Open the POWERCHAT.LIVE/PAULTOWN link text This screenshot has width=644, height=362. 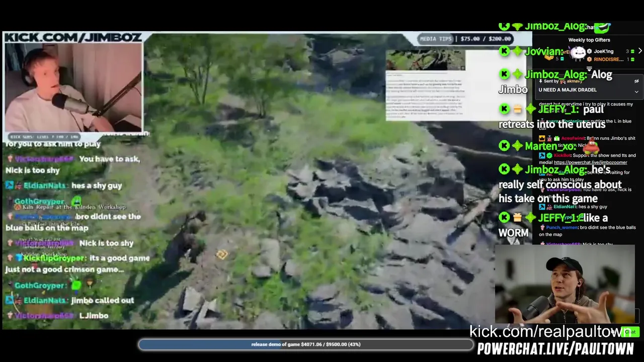pyautogui.click(x=555, y=349)
